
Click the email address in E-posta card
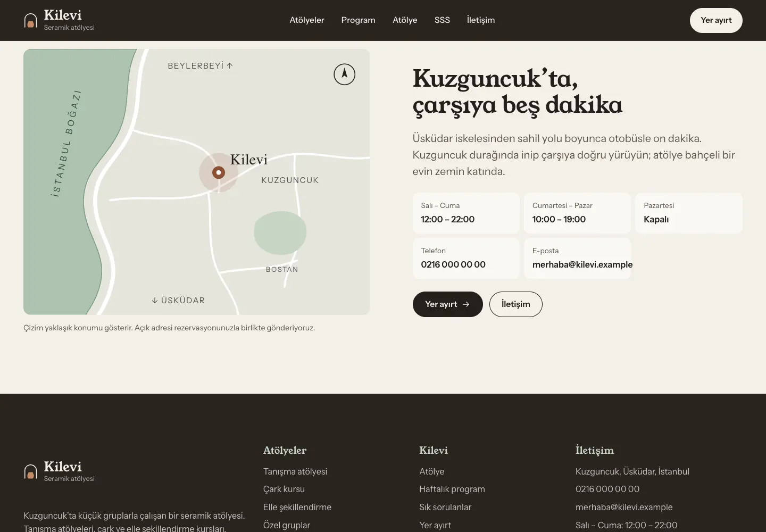[582, 264]
